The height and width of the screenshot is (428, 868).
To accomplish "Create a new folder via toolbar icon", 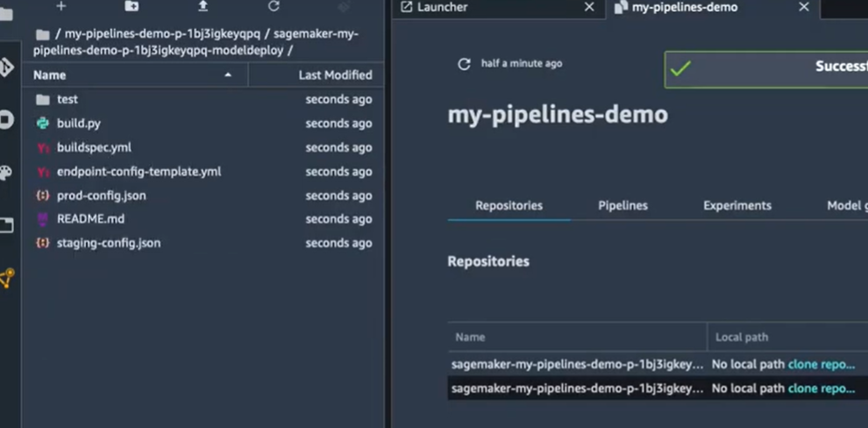I will (132, 6).
